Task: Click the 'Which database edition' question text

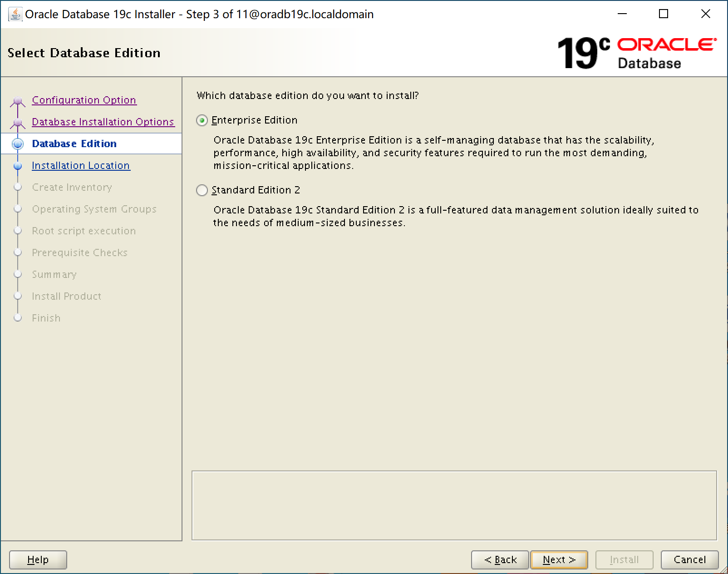Action: (x=308, y=95)
